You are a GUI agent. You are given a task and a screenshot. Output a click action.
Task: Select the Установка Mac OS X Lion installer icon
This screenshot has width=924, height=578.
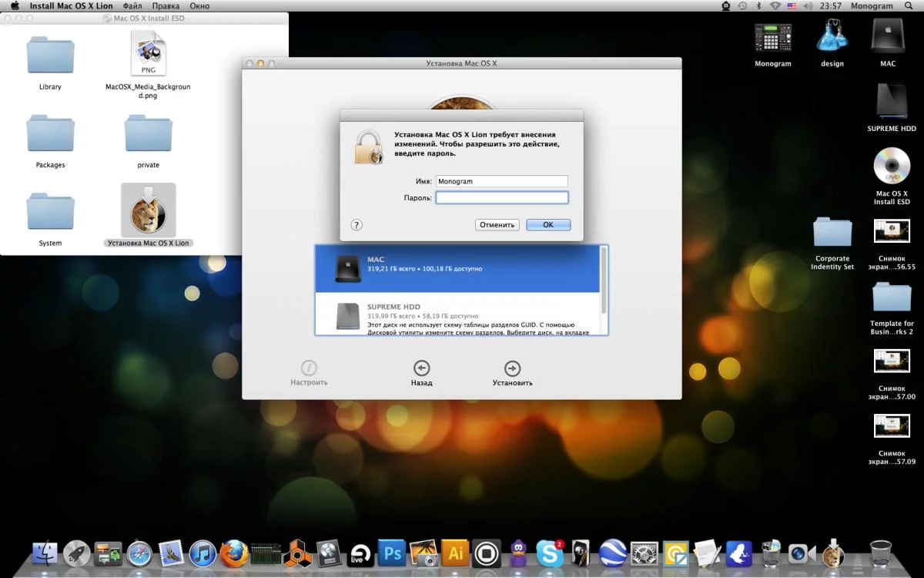tap(149, 210)
